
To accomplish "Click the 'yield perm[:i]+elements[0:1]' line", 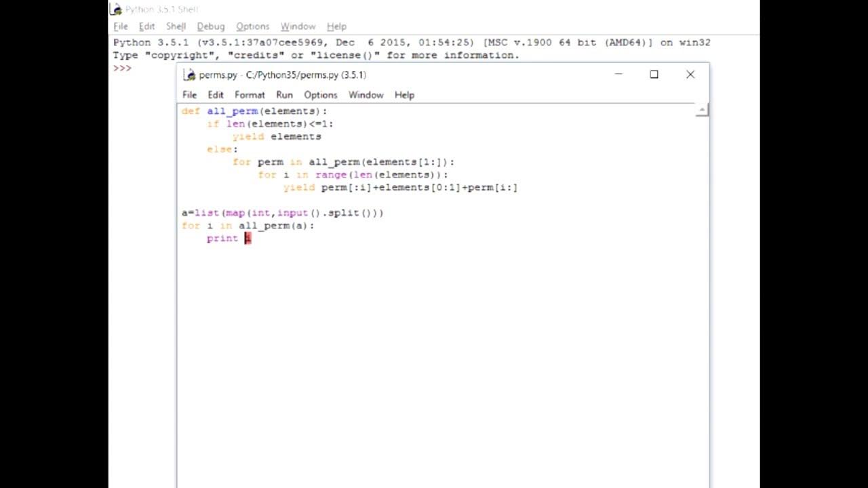I will click(x=400, y=188).
